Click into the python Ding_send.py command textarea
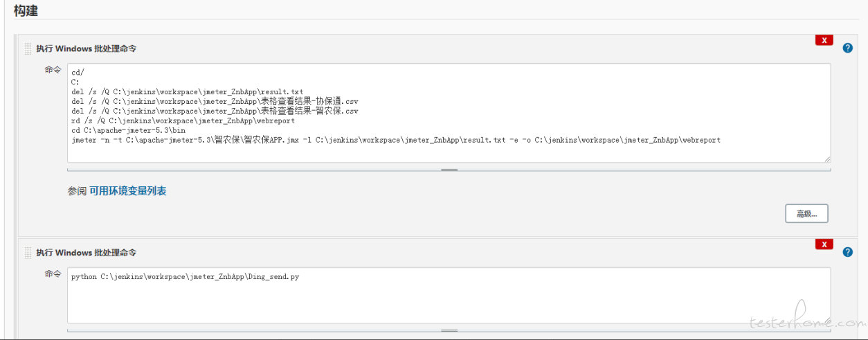Screen dimensions: 868x340 click(x=449, y=295)
